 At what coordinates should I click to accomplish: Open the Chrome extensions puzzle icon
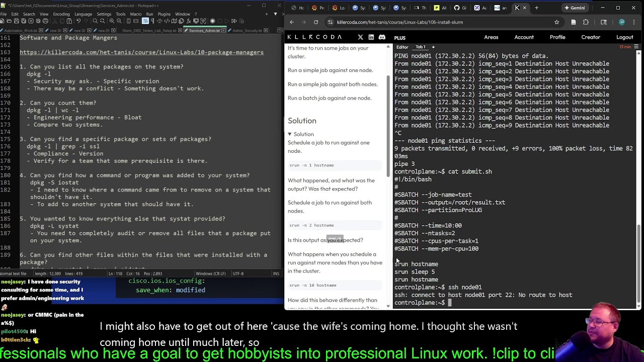pos(586,22)
